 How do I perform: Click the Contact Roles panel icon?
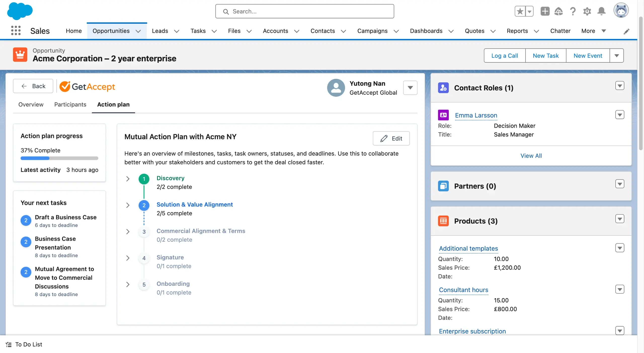click(x=443, y=87)
